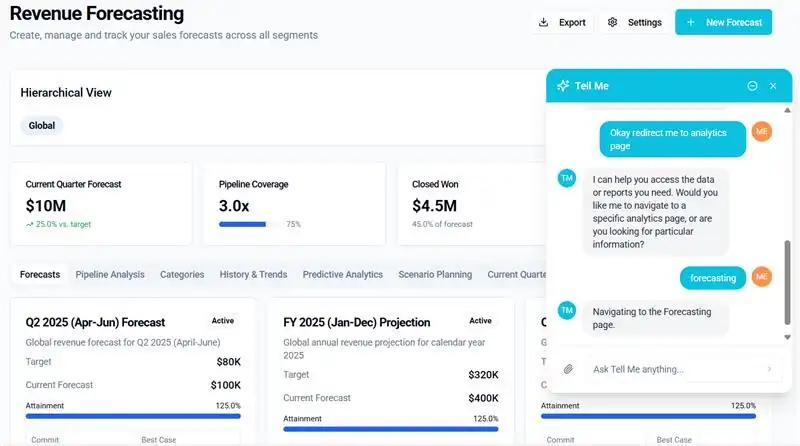The width and height of the screenshot is (800, 446).
Task: Open the Categories tab
Action: (x=182, y=274)
